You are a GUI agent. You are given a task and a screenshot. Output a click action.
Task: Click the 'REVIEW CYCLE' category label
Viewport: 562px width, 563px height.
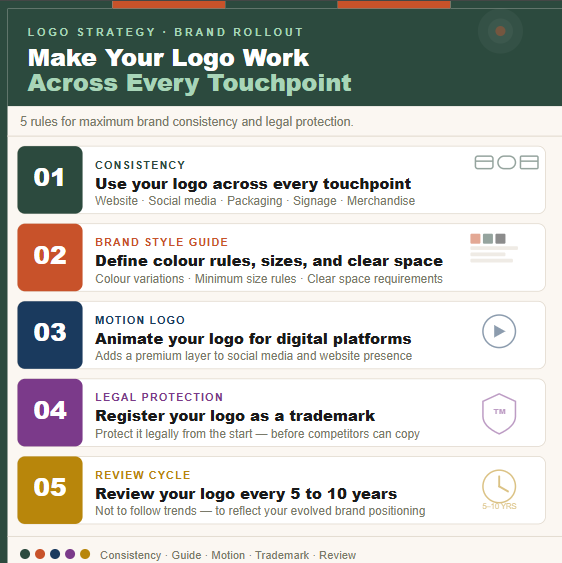[x=143, y=475]
